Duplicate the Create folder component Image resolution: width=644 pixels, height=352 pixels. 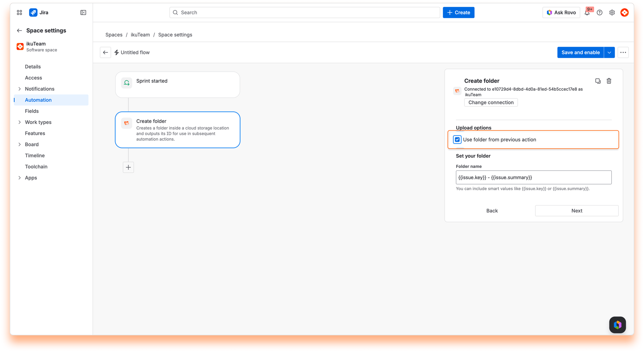click(x=598, y=81)
